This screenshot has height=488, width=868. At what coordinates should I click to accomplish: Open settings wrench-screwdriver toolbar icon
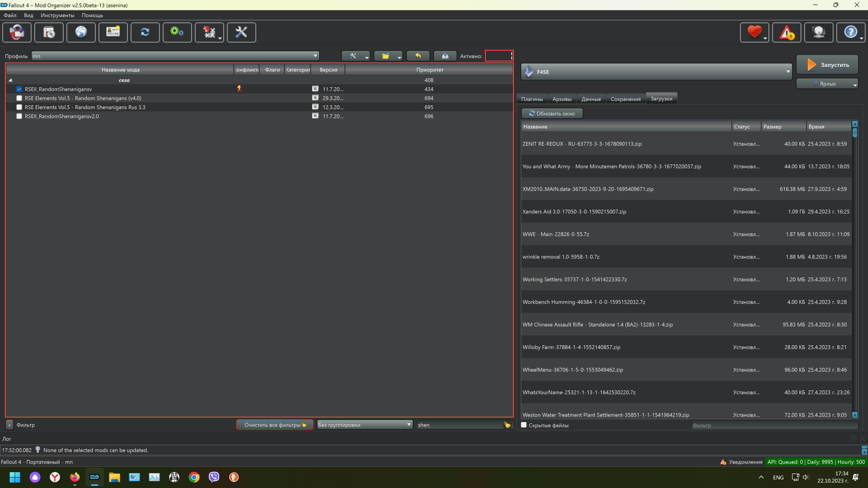point(241,33)
